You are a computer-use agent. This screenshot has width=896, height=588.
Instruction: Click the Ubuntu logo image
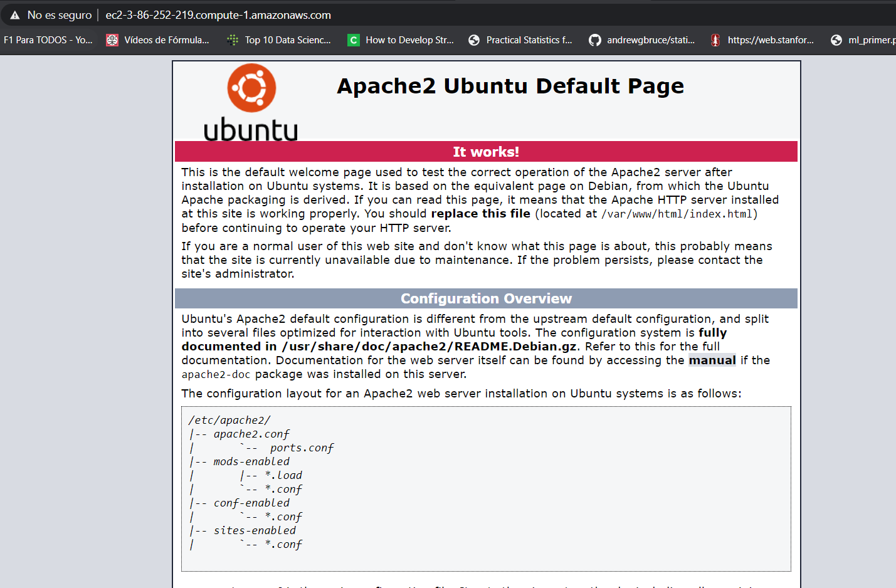pos(251,102)
